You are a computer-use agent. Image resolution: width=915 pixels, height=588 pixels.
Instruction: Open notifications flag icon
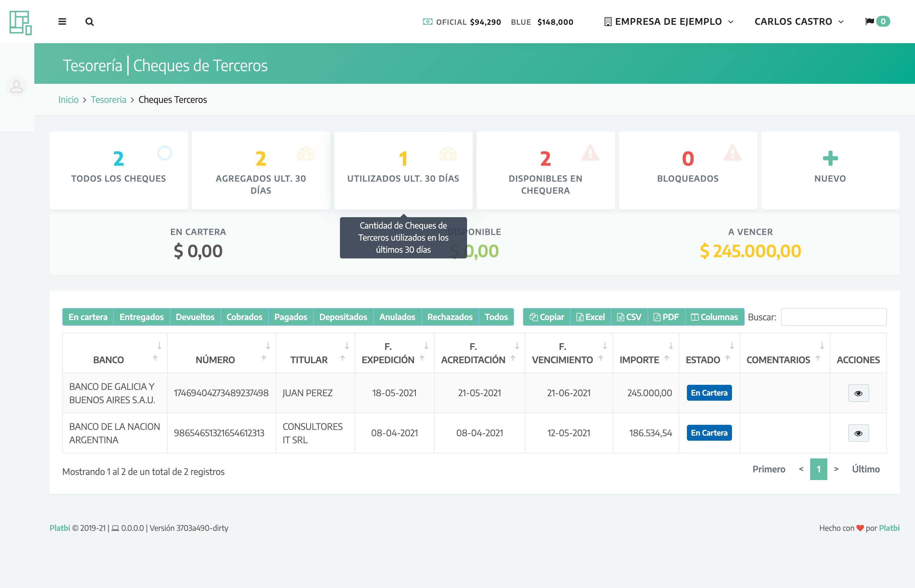(x=870, y=21)
